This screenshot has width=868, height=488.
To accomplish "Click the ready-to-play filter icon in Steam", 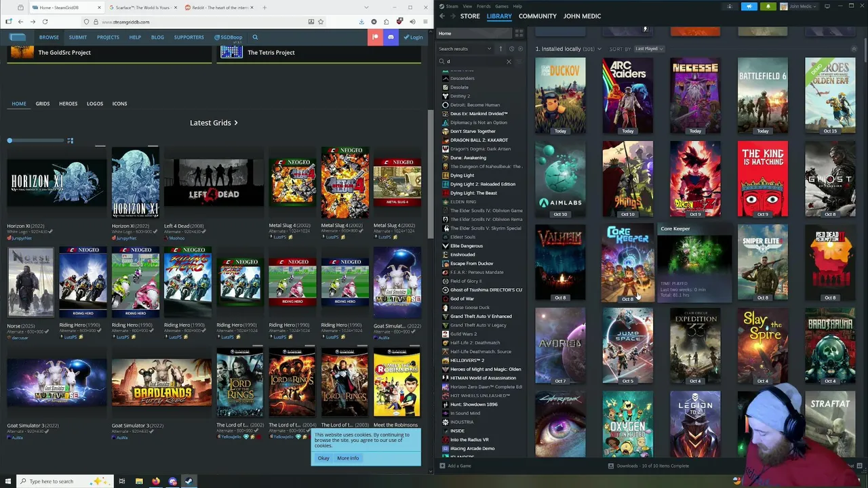I will click(521, 49).
